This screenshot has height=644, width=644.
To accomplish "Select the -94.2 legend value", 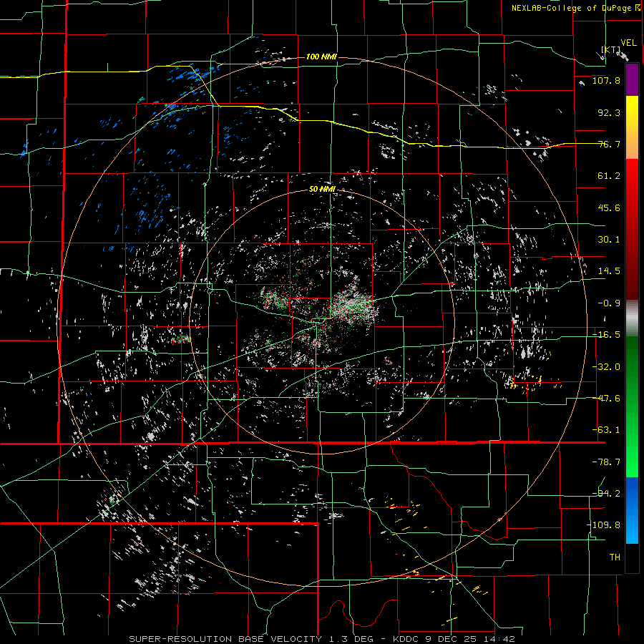I will point(606,494).
